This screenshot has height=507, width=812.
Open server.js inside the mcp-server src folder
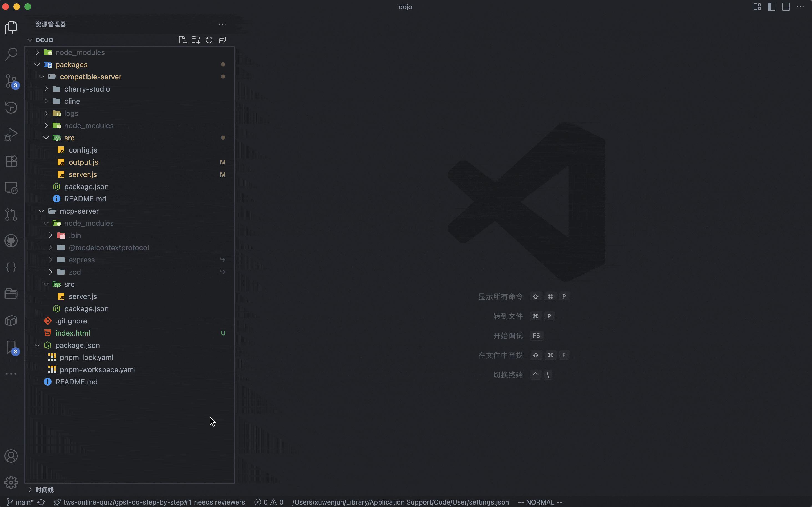coord(82,296)
